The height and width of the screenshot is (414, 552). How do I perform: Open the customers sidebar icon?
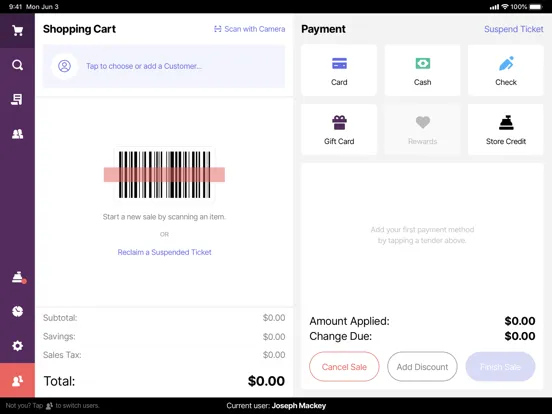click(x=17, y=134)
